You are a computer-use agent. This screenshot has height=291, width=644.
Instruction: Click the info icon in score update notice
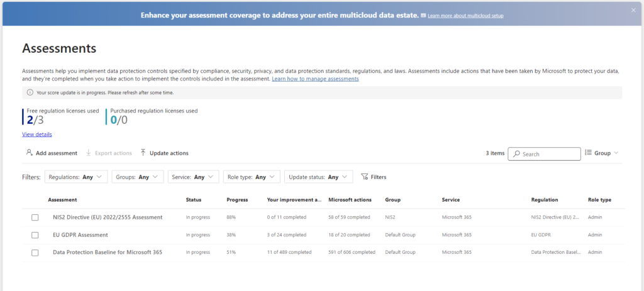[x=30, y=92]
